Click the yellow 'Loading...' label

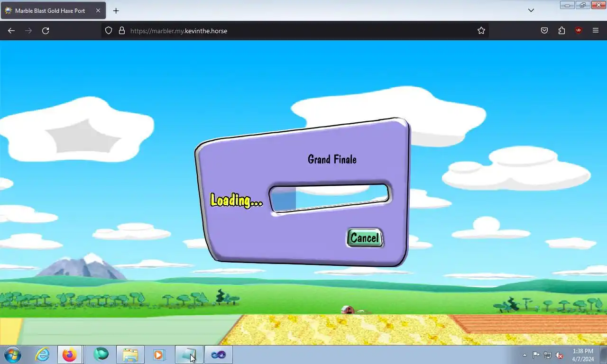point(236,200)
